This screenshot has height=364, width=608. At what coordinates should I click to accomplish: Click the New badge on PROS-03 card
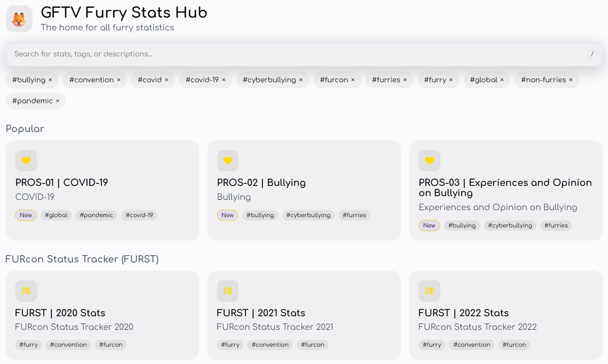pos(429,225)
